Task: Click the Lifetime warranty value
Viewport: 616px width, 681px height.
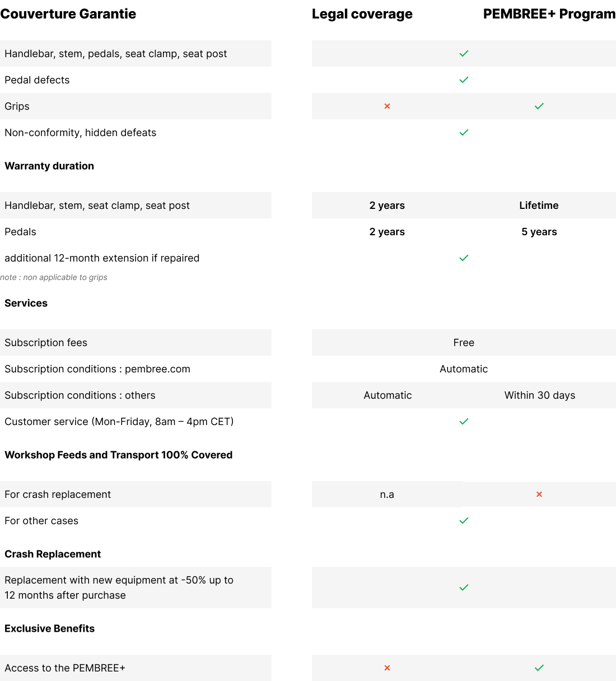Action: pos(539,206)
